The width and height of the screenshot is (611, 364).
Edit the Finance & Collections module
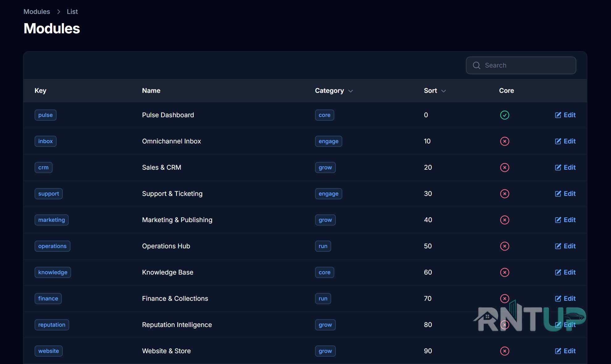[x=565, y=299]
